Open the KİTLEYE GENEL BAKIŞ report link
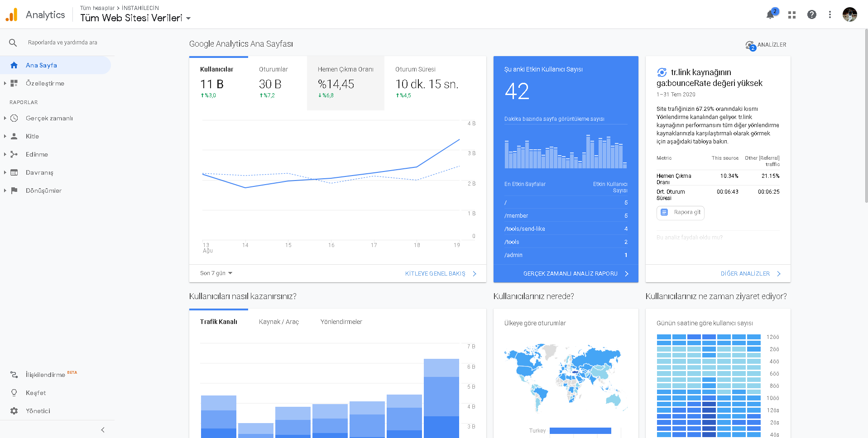Screen dimensions: 868x438 (x=441, y=274)
